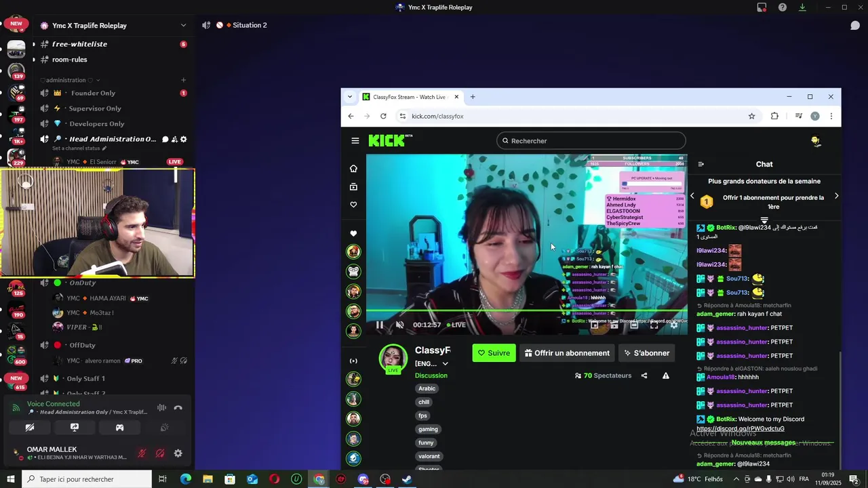Unmute the Kick stream volume
The image size is (868, 488).
[400, 325]
